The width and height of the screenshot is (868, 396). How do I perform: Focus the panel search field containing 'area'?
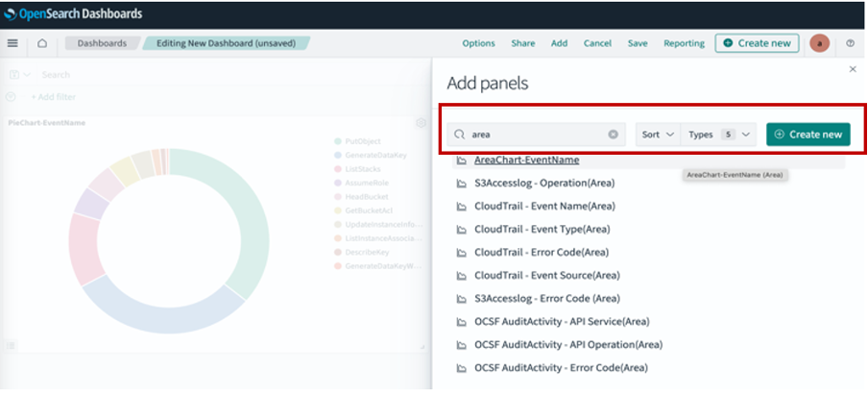(x=536, y=135)
